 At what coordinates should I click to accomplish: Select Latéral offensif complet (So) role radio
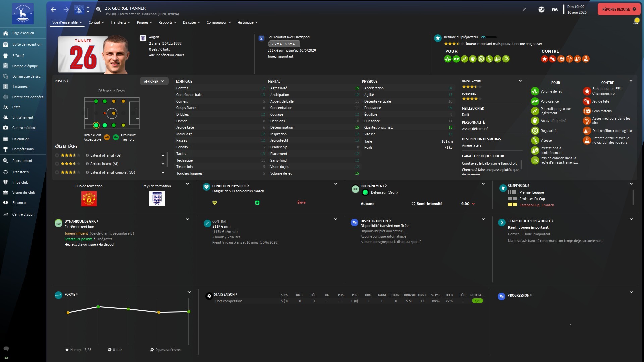[57, 172]
